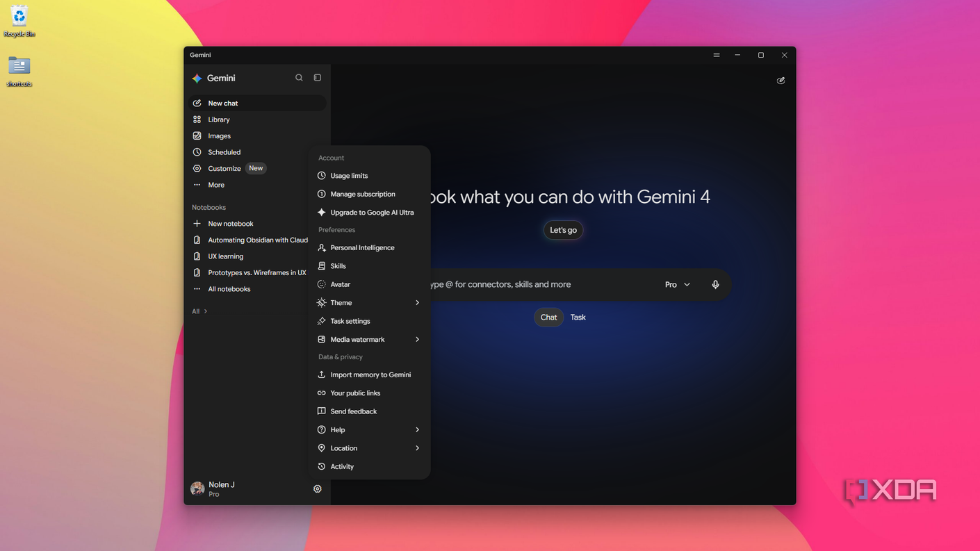The image size is (980, 551).
Task: Expand the All section chevron
Action: pyautogui.click(x=206, y=311)
